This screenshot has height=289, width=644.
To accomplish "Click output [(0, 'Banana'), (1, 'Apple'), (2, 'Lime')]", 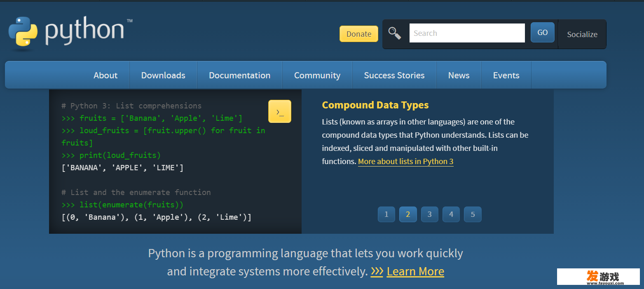I will click(157, 217).
